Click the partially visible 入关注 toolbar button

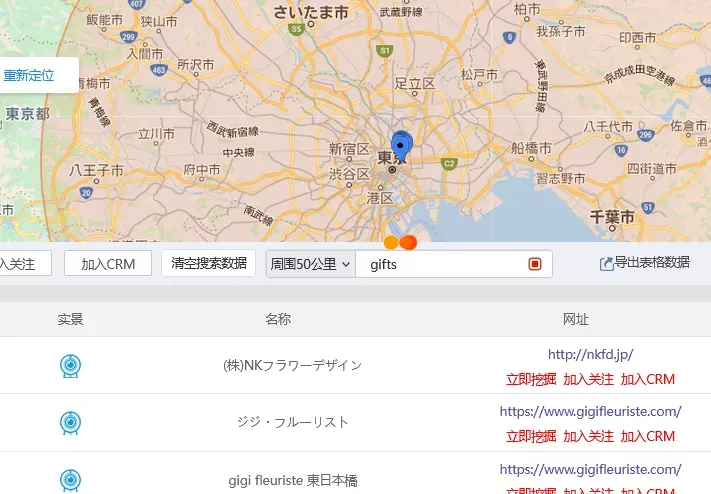point(23,264)
